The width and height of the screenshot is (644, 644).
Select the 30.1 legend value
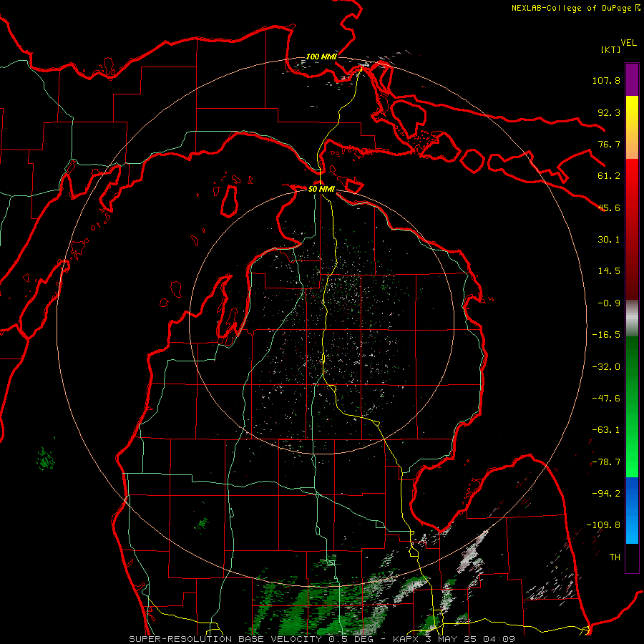(x=609, y=240)
